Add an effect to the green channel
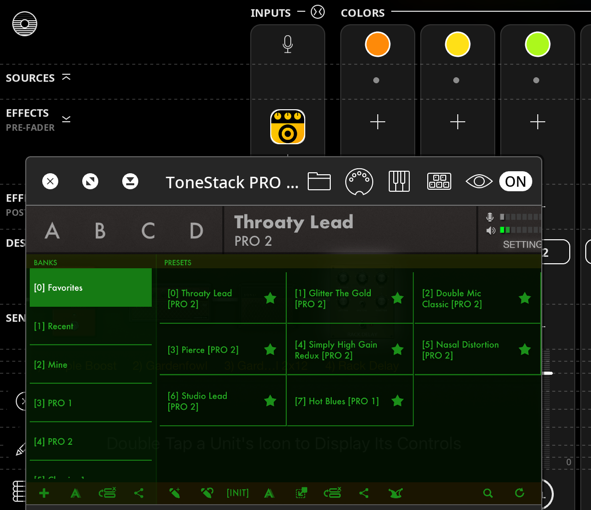 pos(537,122)
